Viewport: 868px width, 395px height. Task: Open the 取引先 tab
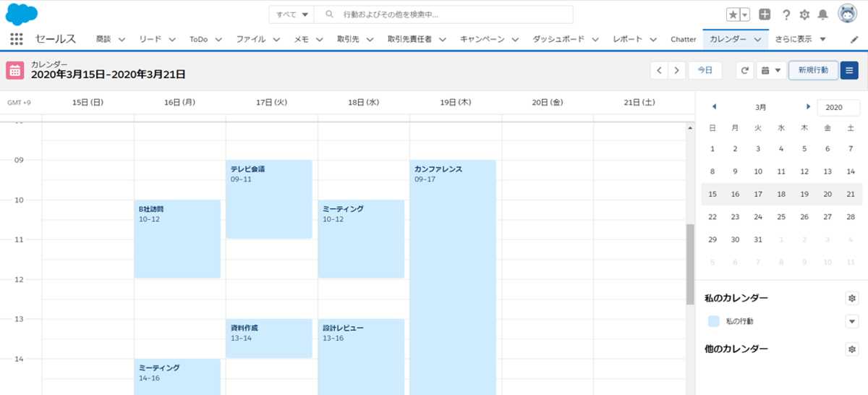pos(348,39)
